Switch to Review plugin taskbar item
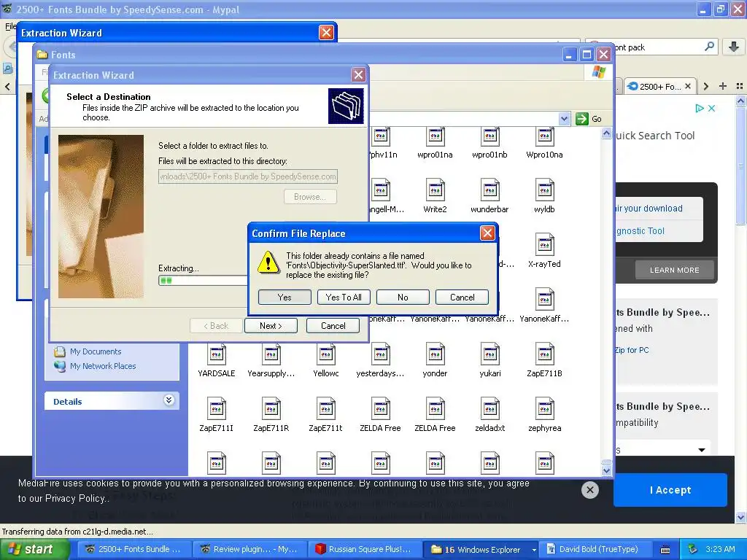This screenshot has width=747, height=560. (249, 550)
